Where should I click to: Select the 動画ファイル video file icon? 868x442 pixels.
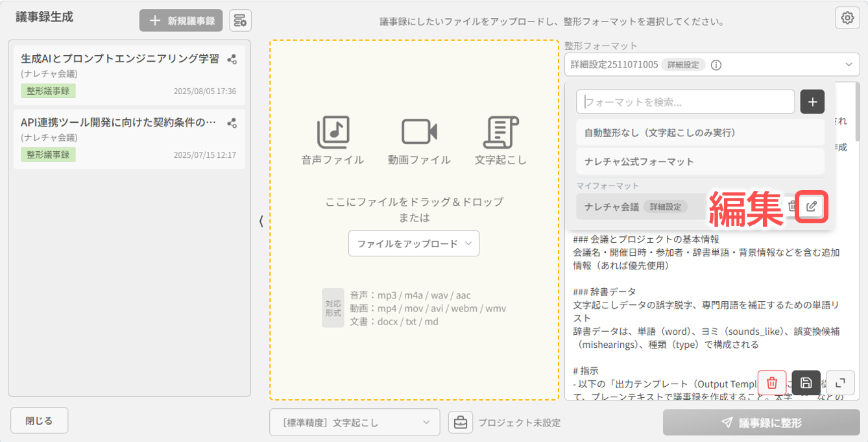coord(419,132)
